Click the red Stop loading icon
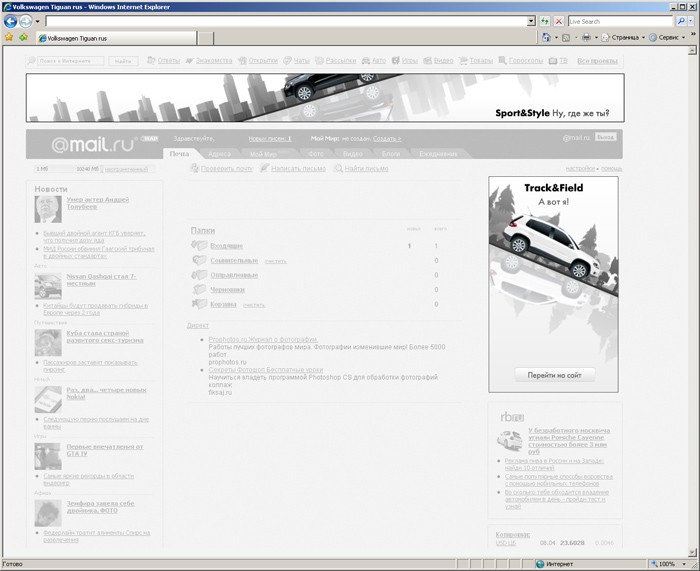 pos(558,21)
